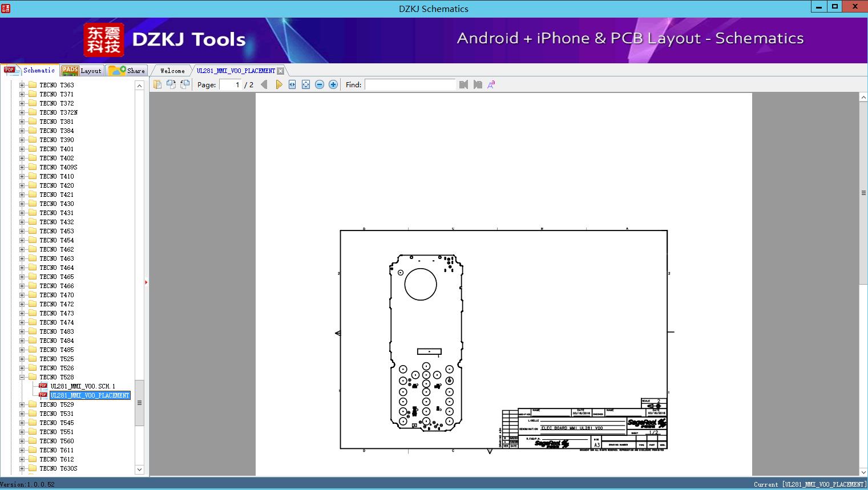Expand the TECNO T526 folder
Image resolution: width=868 pixels, height=490 pixels.
pyautogui.click(x=22, y=368)
